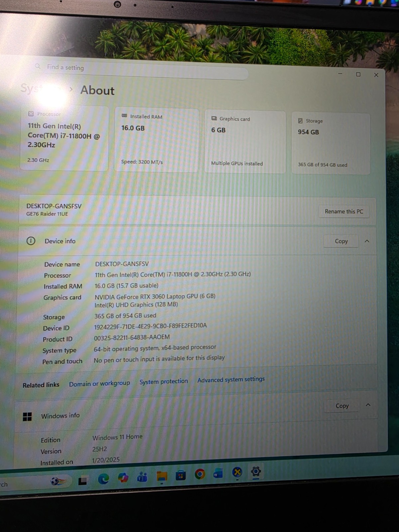
Task: Maximize the Settings window
Action: (358, 74)
